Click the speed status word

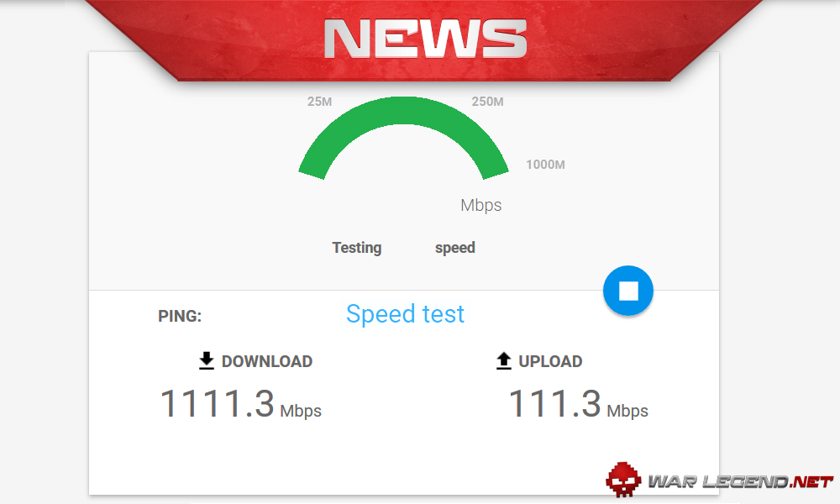[x=454, y=248]
